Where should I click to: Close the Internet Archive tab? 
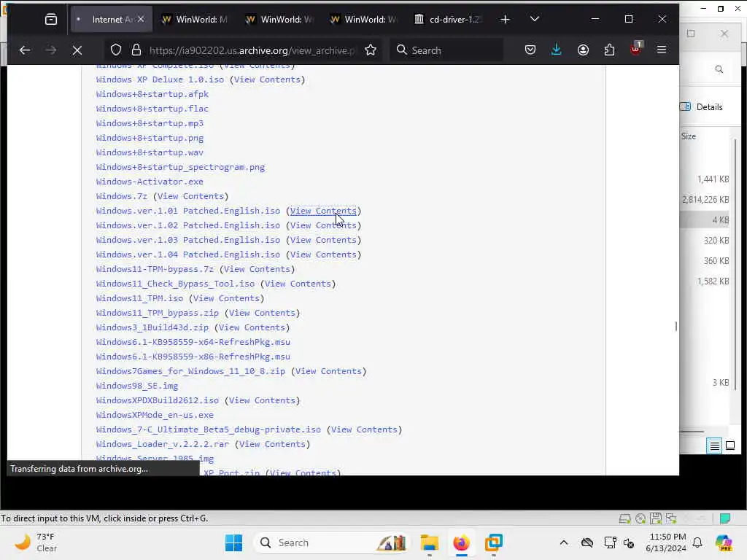click(x=141, y=20)
